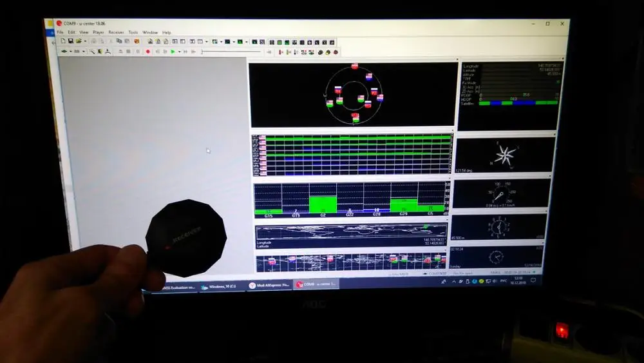This screenshot has height=363, width=644.
Task: Create a new file via toolbar
Action: tap(63, 41)
